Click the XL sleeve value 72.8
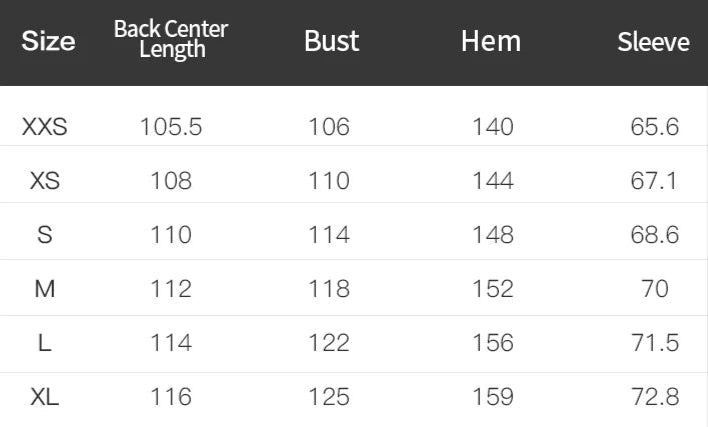This screenshot has width=708, height=427. click(655, 397)
